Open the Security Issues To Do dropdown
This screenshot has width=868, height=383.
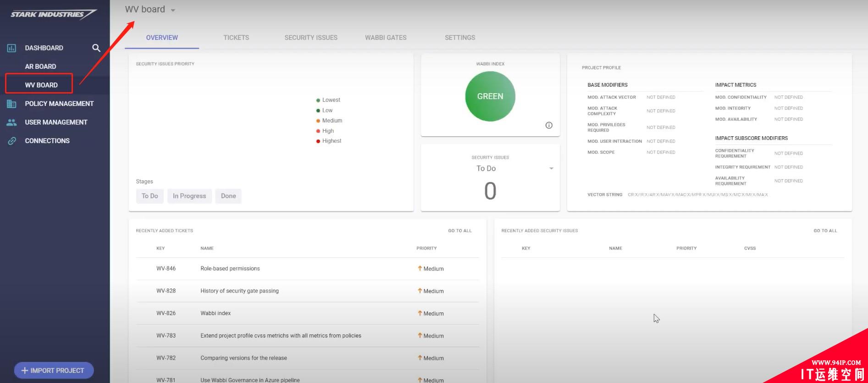pyautogui.click(x=551, y=168)
